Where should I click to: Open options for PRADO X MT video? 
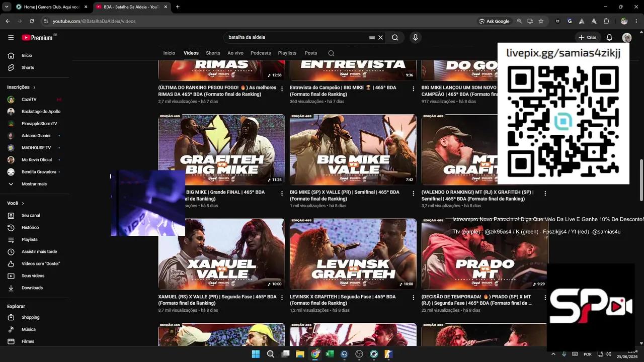(545, 298)
